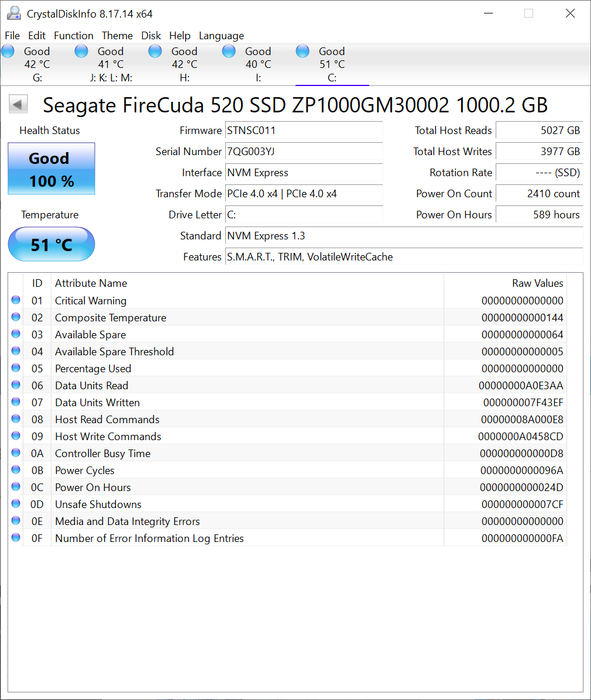Screen dimensions: 591x700
Task: Click raw value 0000000A0458CD
Action: click(520, 436)
